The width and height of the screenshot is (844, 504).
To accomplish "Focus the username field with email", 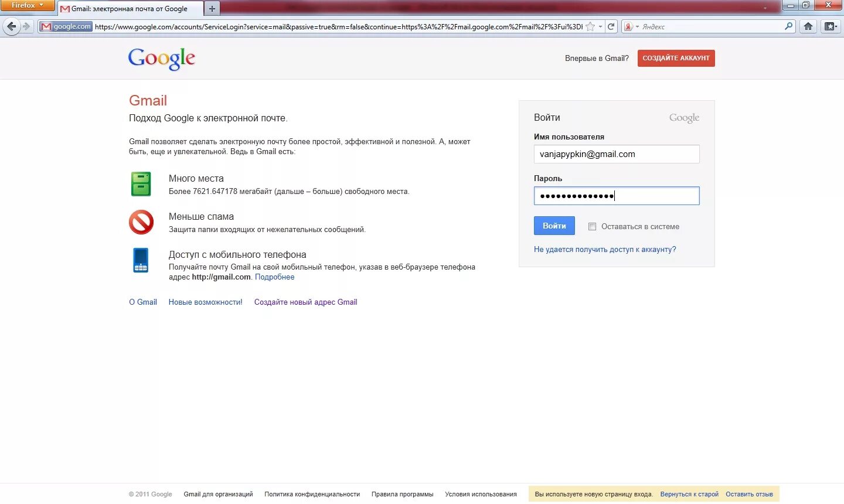I will click(617, 154).
